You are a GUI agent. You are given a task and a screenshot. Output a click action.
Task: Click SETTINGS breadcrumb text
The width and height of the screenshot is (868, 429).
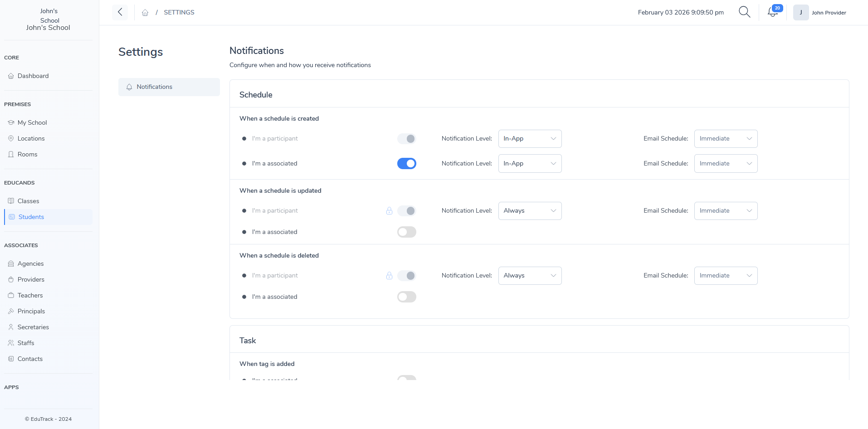coord(179,13)
